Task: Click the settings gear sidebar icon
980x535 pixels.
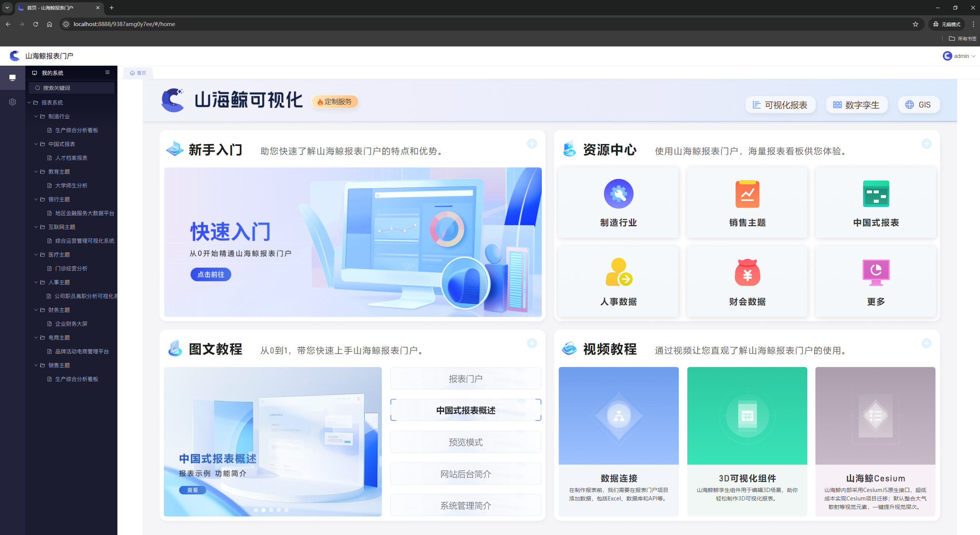Action: point(12,102)
